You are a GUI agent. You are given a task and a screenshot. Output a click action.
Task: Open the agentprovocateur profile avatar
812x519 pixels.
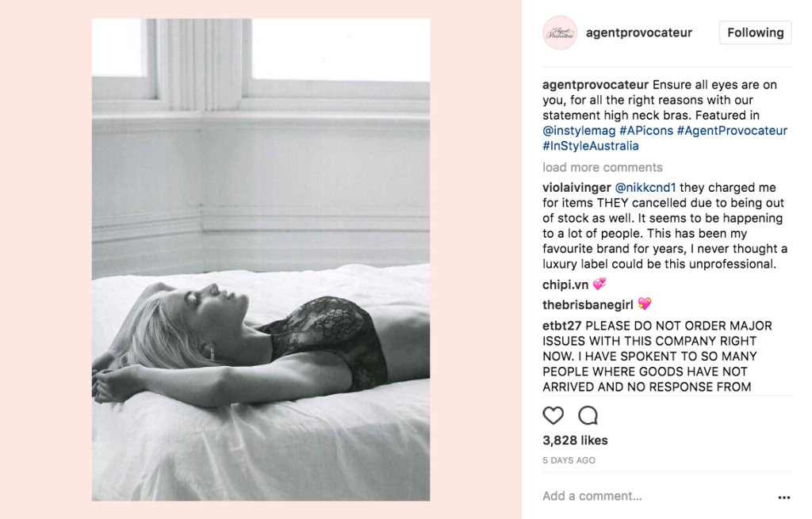click(x=560, y=32)
